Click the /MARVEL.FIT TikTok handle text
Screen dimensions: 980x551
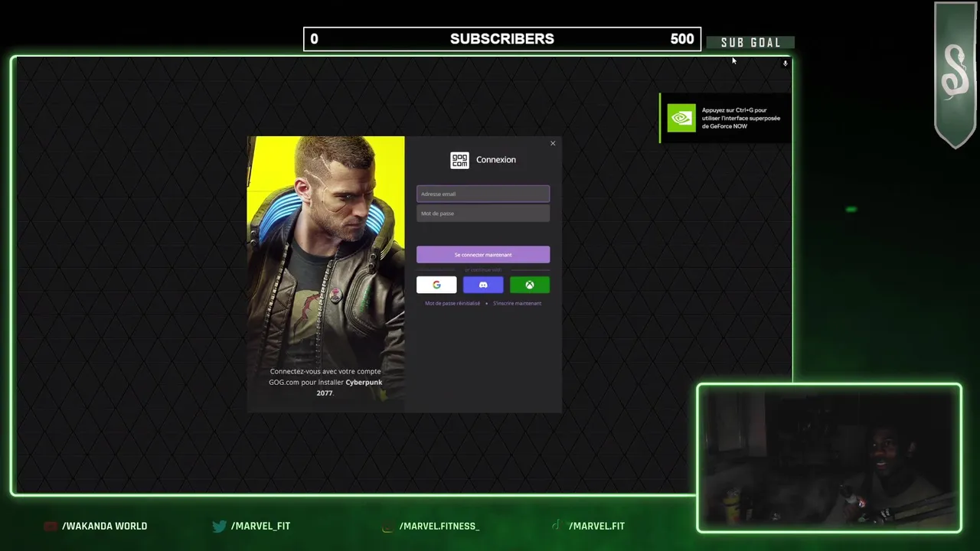click(596, 526)
